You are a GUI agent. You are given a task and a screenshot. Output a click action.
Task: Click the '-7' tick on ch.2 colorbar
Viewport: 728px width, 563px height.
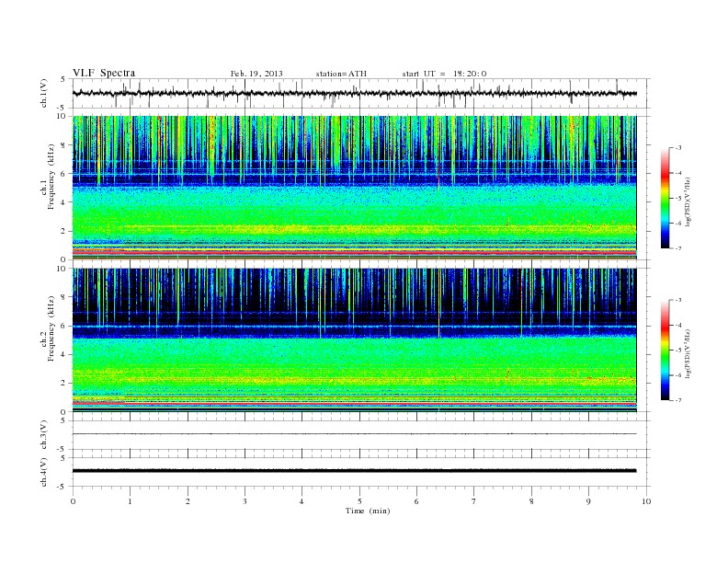(x=678, y=400)
